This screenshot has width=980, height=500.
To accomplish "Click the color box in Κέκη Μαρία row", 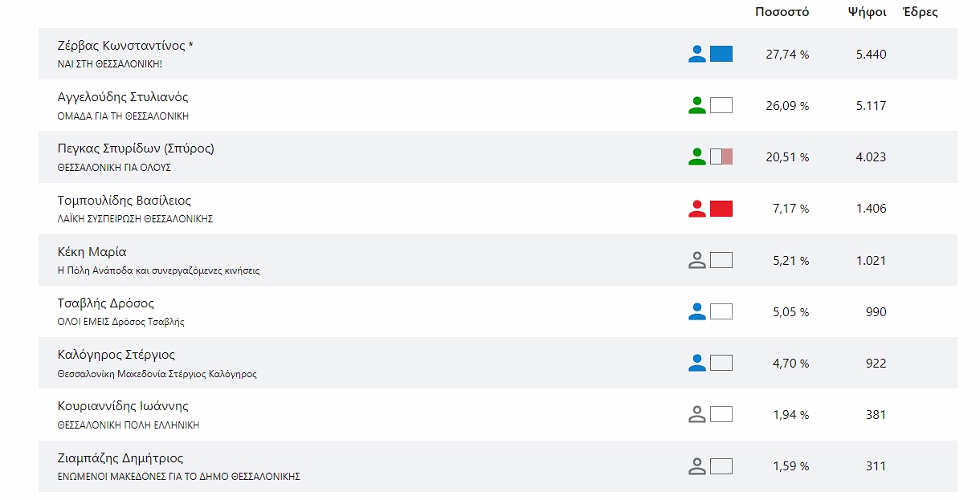I will click(721, 260).
